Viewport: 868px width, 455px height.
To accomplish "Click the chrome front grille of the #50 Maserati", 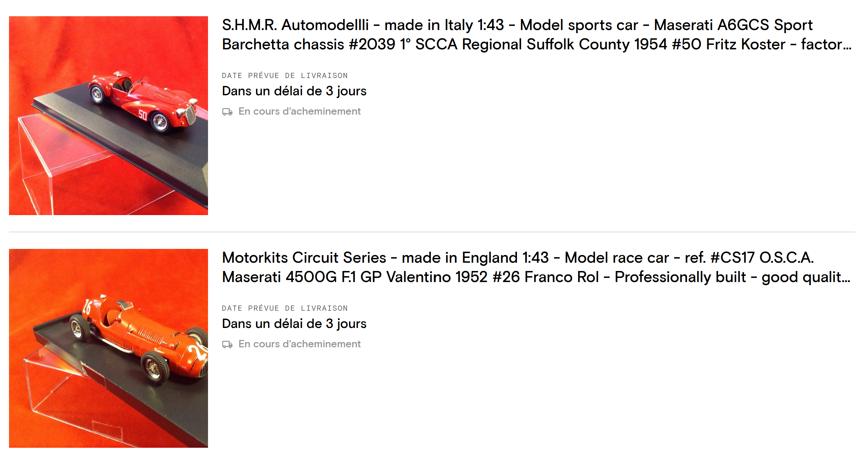I will point(191,115).
